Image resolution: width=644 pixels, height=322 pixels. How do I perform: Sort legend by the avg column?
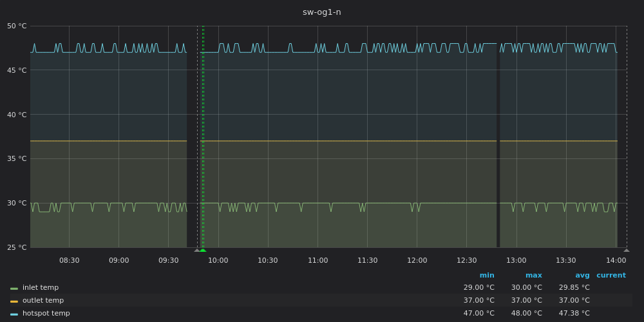tap(582, 276)
